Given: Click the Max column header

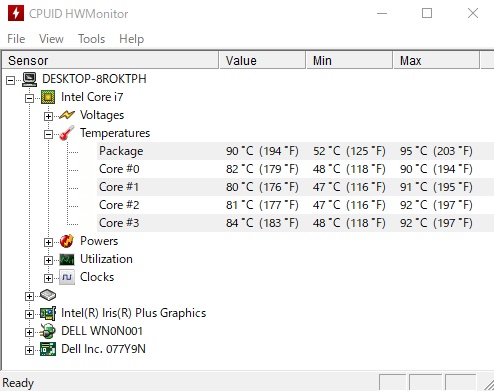Looking at the screenshot, I should pos(437,60).
